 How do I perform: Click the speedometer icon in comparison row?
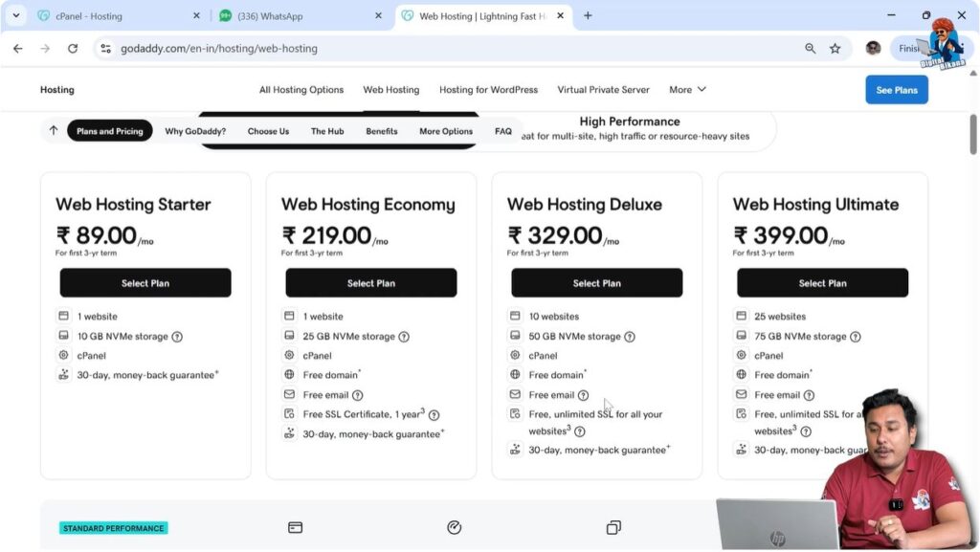point(455,528)
